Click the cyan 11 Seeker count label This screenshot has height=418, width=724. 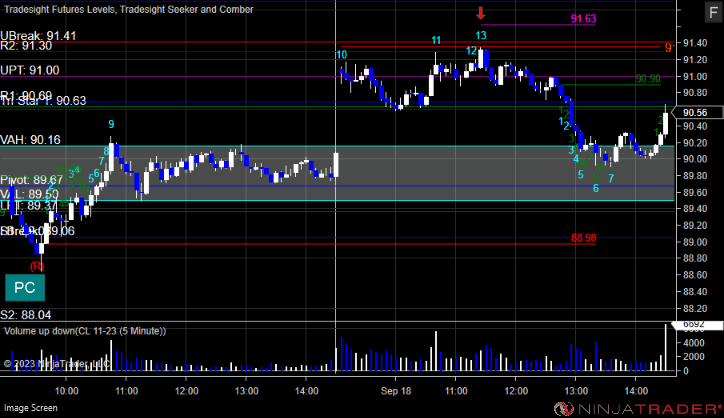click(436, 41)
